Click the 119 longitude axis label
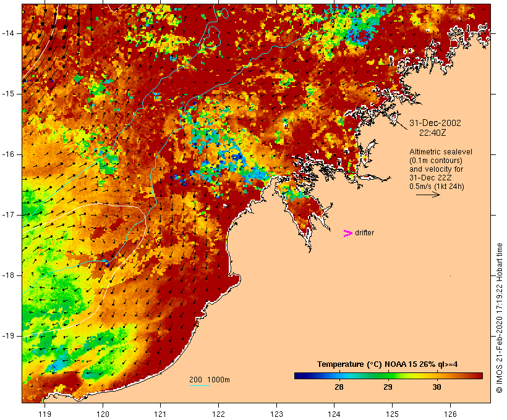The image size is (507, 420). tap(45, 414)
